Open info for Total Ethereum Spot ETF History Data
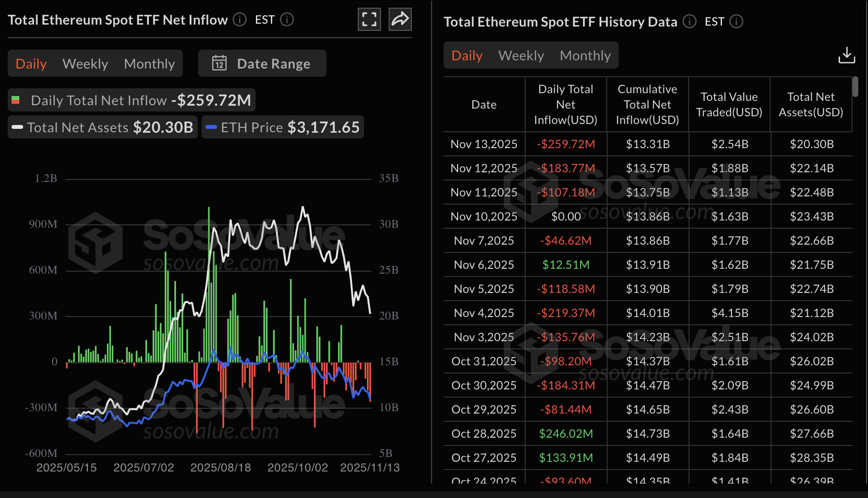The height and width of the screenshot is (498, 868). pyautogui.click(x=689, y=22)
